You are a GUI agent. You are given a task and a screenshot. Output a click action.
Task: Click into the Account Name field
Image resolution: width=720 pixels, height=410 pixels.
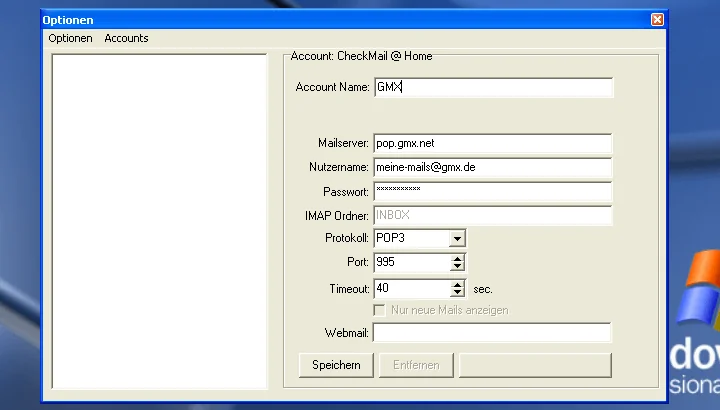point(493,87)
